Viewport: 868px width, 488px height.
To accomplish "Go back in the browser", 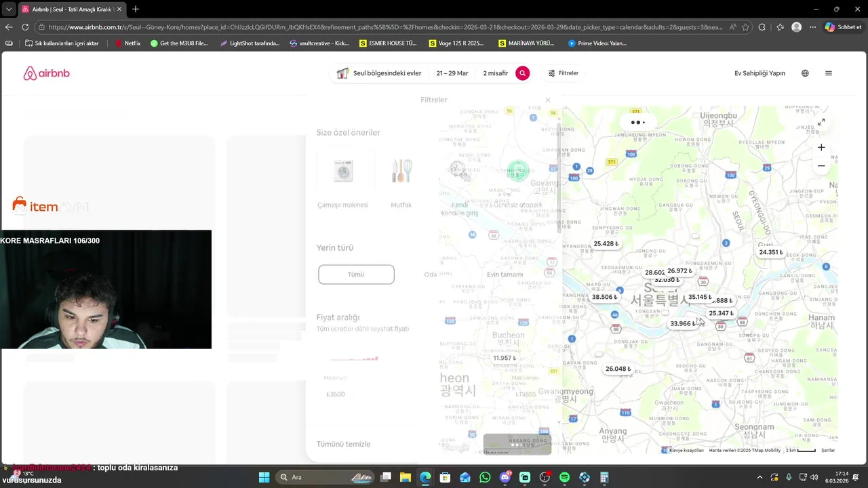I will pyautogui.click(x=9, y=27).
